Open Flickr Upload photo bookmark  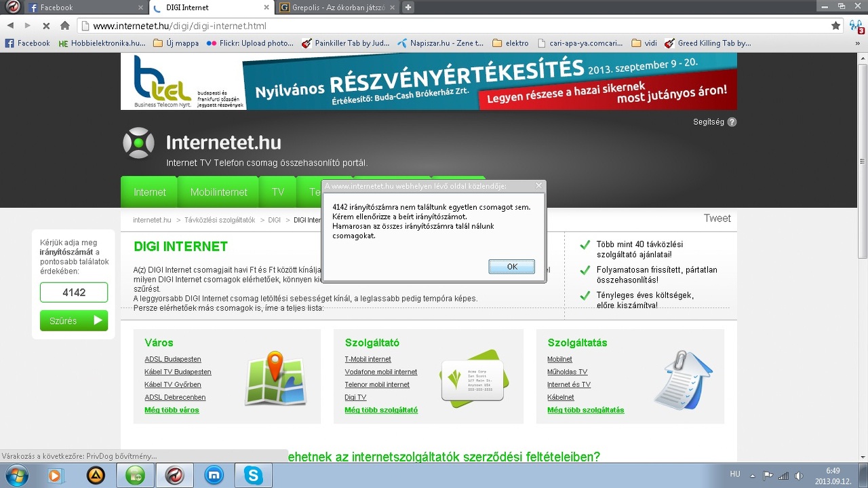point(250,43)
